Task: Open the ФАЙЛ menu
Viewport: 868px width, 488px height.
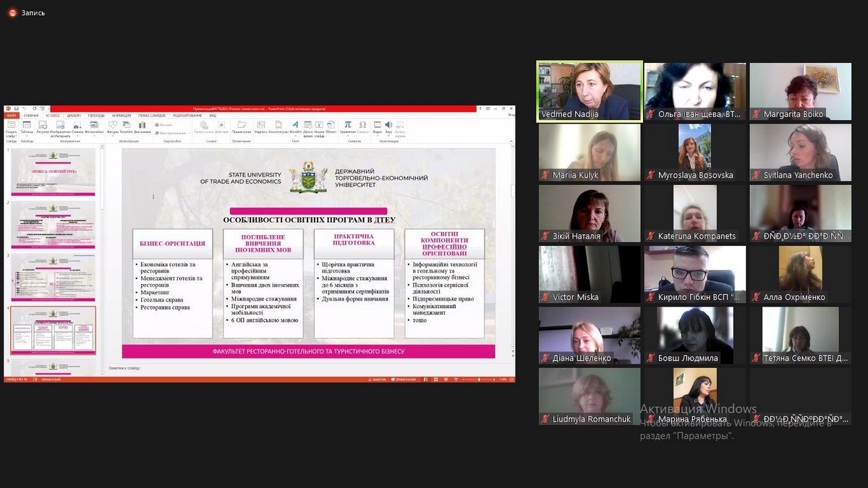Action: (12, 115)
